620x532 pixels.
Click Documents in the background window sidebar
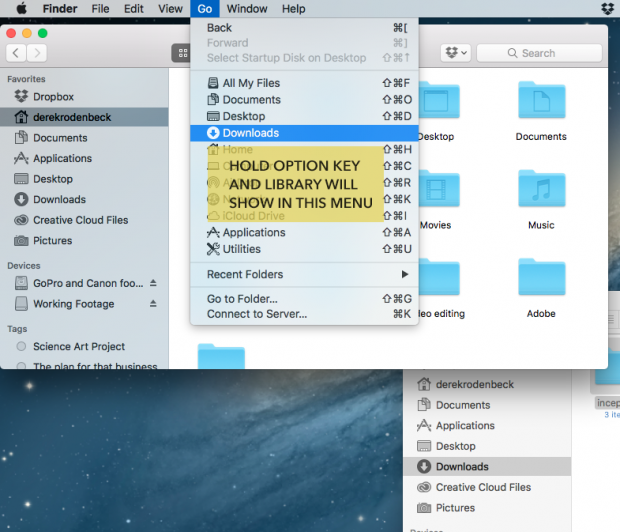[487, 405]
